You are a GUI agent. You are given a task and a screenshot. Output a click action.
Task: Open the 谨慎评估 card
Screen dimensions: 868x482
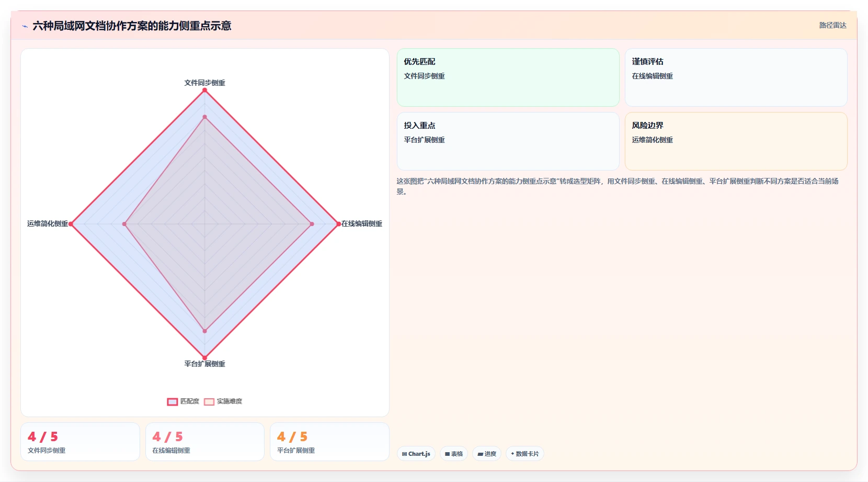tap(736, 77)
